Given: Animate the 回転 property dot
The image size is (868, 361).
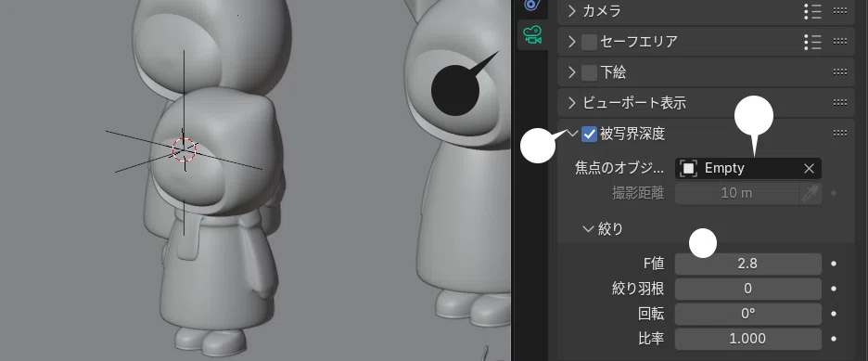Looking at the screenshot, I should pyautogui.click(x=834, y=314).
